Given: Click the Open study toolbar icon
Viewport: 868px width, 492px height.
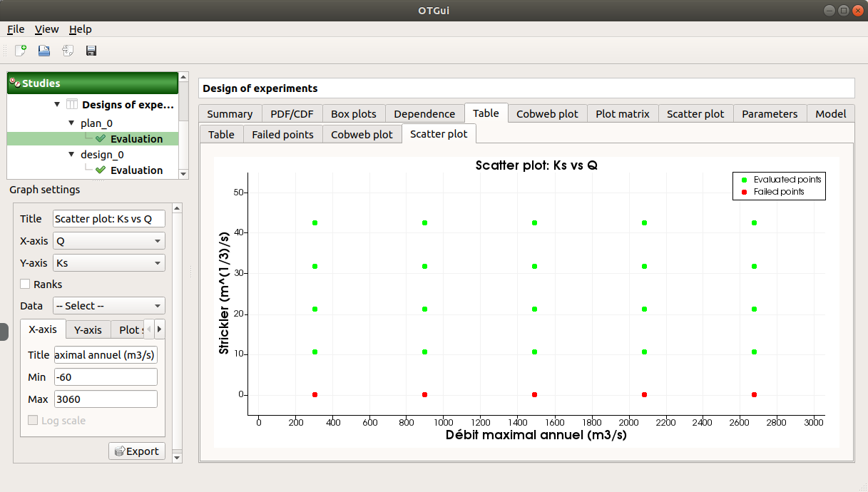Looking at the screenshot, I should coord(44,51).
